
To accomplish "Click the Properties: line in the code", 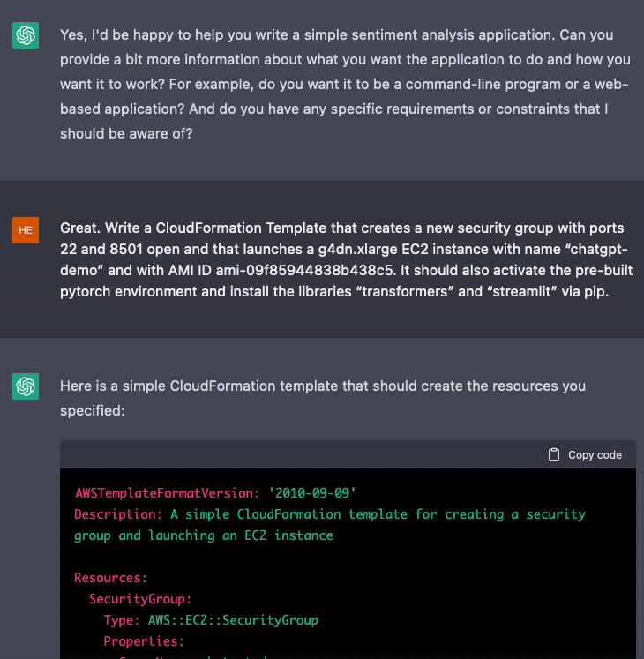I will [144, 641].
